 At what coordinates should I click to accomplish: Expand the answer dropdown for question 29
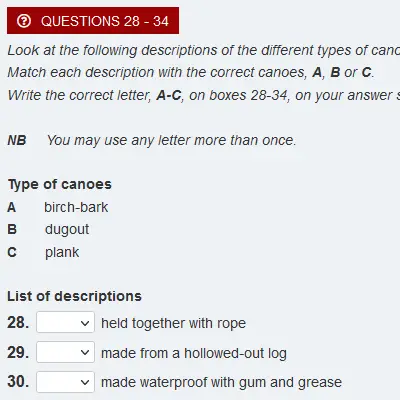coord(65,352)
